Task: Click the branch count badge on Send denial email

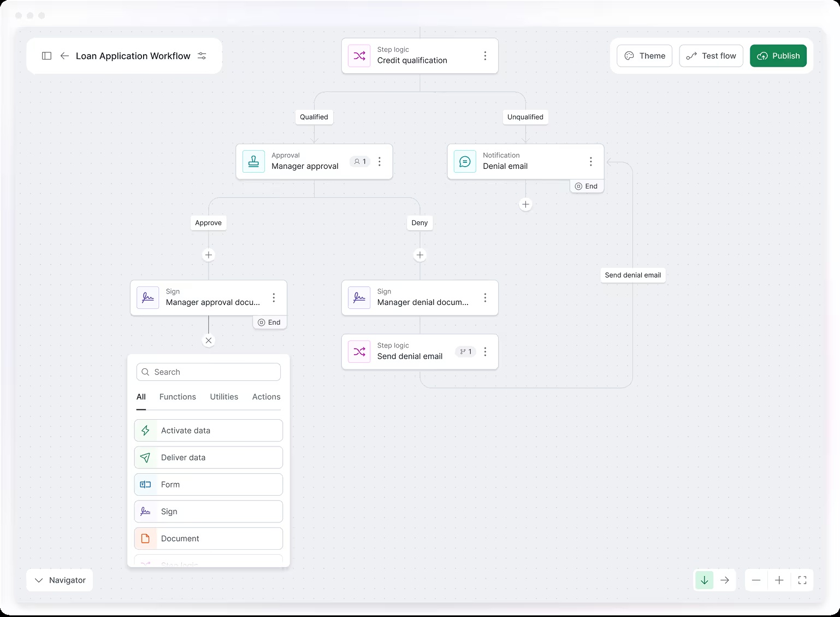Action: coord(465,352)
